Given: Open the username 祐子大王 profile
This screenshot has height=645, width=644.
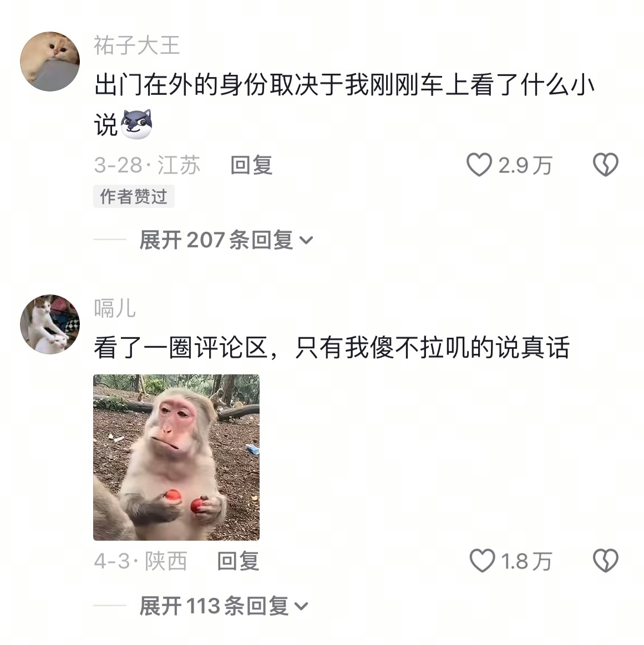Looking at the screenshot, I should click(136, 45).
